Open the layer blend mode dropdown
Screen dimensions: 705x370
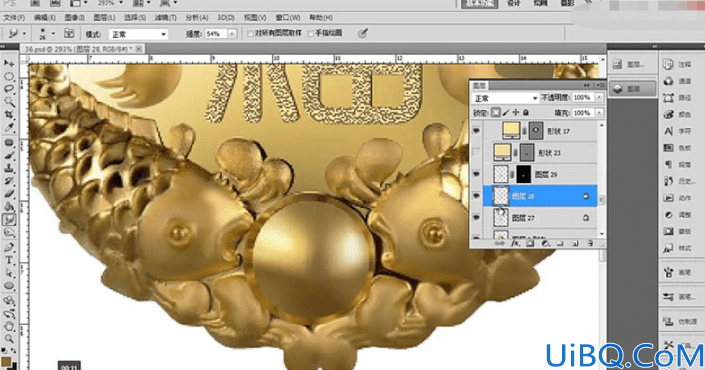[x=505, y=98]
